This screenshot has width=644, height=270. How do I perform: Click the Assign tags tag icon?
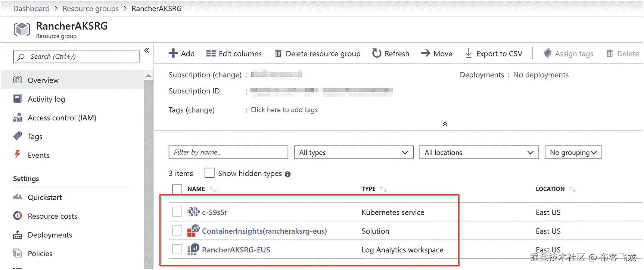coord(548,53)
